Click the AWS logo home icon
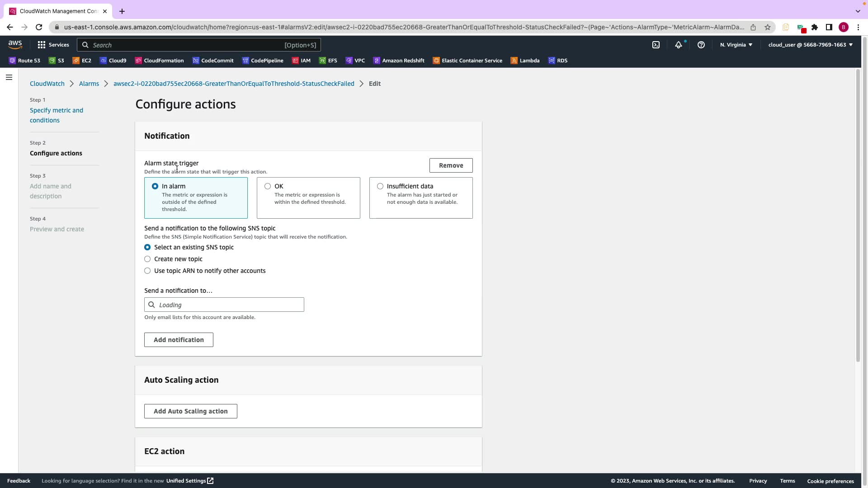This screenshot has height=488, width=868. (15, 44)
